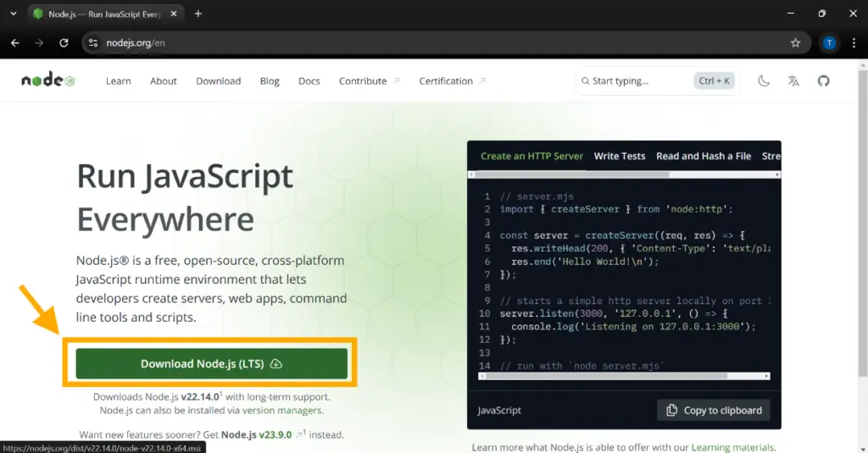Screen dimensions: 868x453
Task: Close the Node.js browser tab
Action: 174,14
